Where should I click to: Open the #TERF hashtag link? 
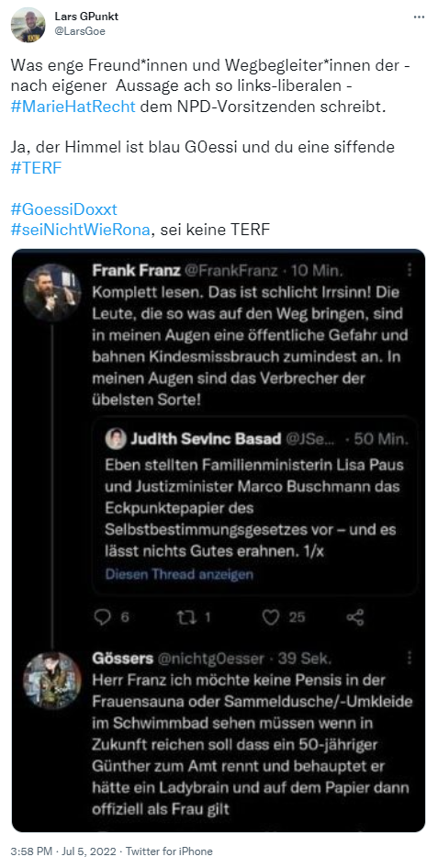click(36, 168)
